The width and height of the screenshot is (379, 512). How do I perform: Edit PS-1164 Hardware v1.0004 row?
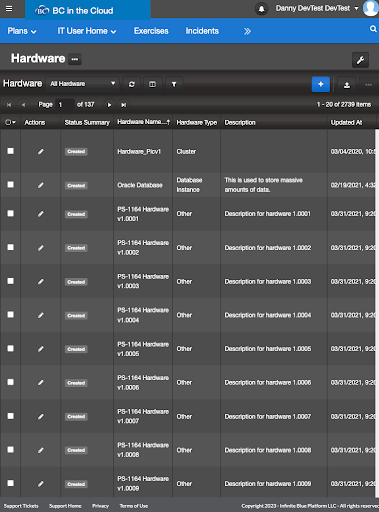[41, 315]
